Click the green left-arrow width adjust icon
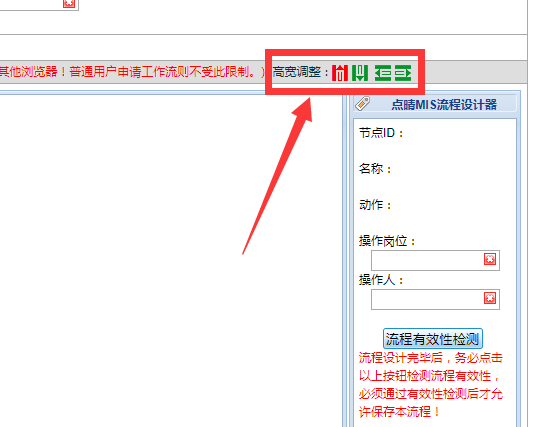Viewport: 534px width, 427px height. pyautogui.click(x=383, y=73)
